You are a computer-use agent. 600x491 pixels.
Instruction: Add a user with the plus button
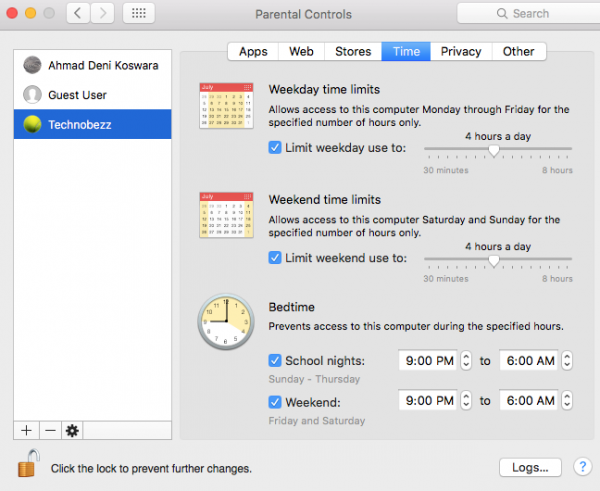pyautogui.click(x=26, y=430)
